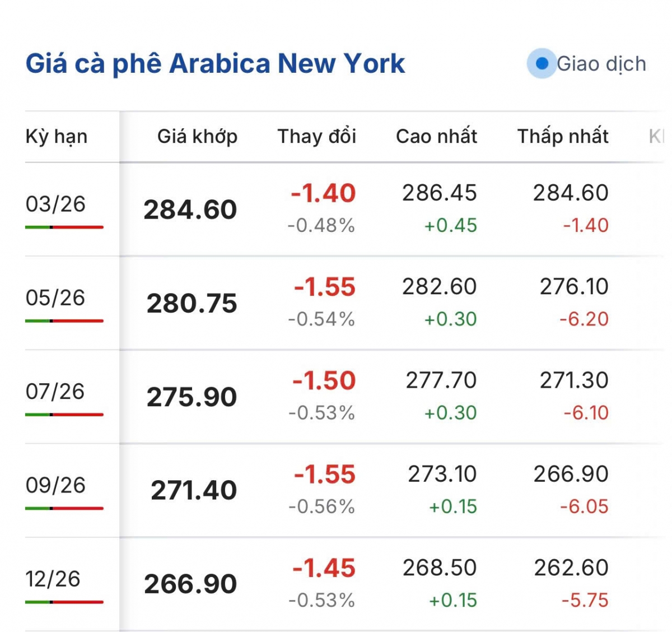Click the Giao dịch status label
Viewport: 672px width, 632px height.
coord(601,64)
